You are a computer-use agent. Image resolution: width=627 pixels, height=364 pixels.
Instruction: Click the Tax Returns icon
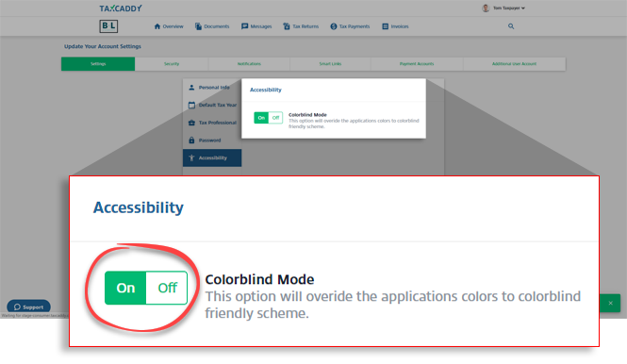[287, 26]
